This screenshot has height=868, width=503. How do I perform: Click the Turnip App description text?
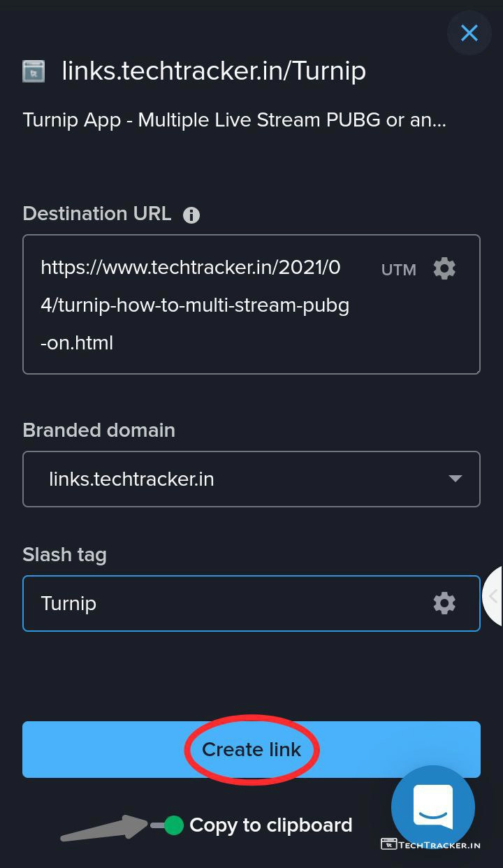(234, 120)
